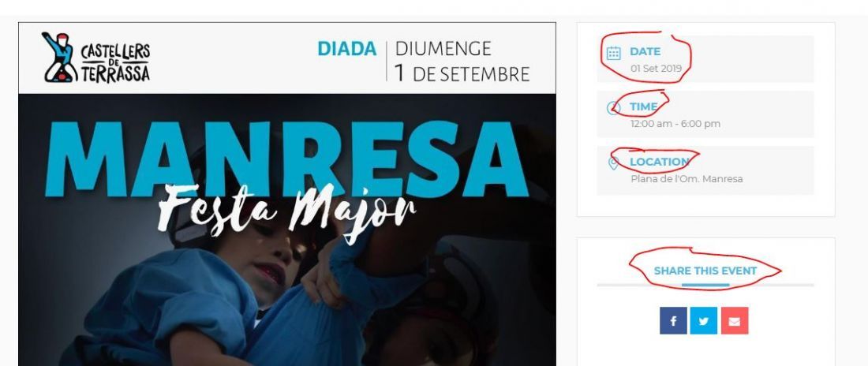Click the LOCATION heading
Screen dimensions: 868x366
[660, 162]
